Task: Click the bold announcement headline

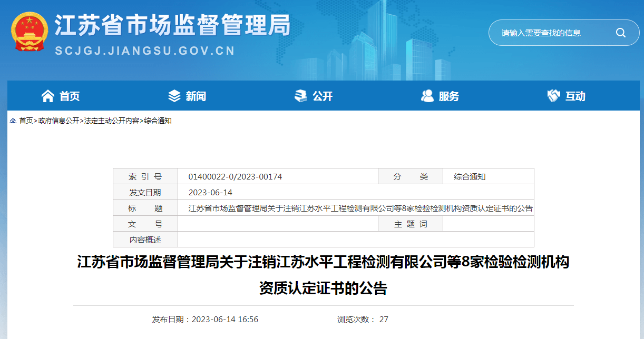Action: (323, 275)
